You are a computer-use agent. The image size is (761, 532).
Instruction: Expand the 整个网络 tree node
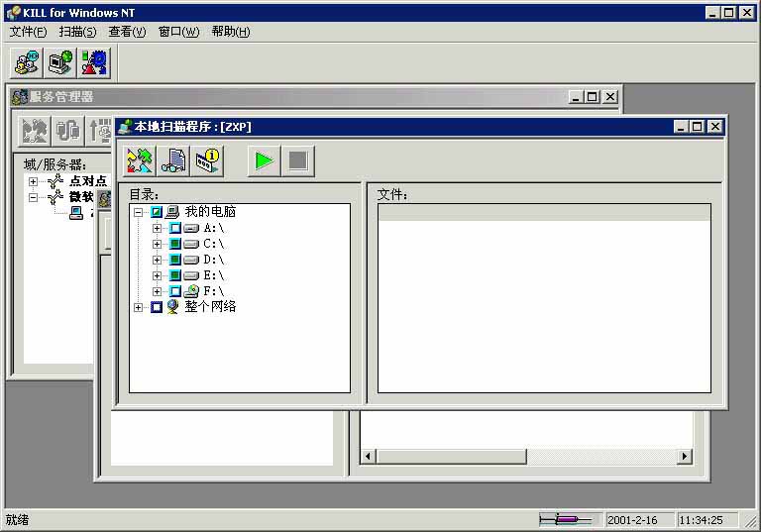click(138, 307)
